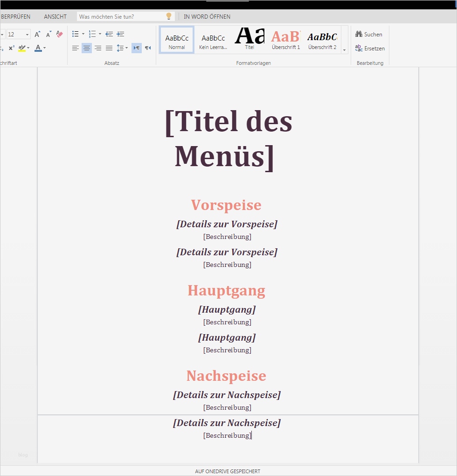Viewport: 457px width, 476px height.
Task: Clear formatting with the eraser icon
Action: click(x=59, y=34)
